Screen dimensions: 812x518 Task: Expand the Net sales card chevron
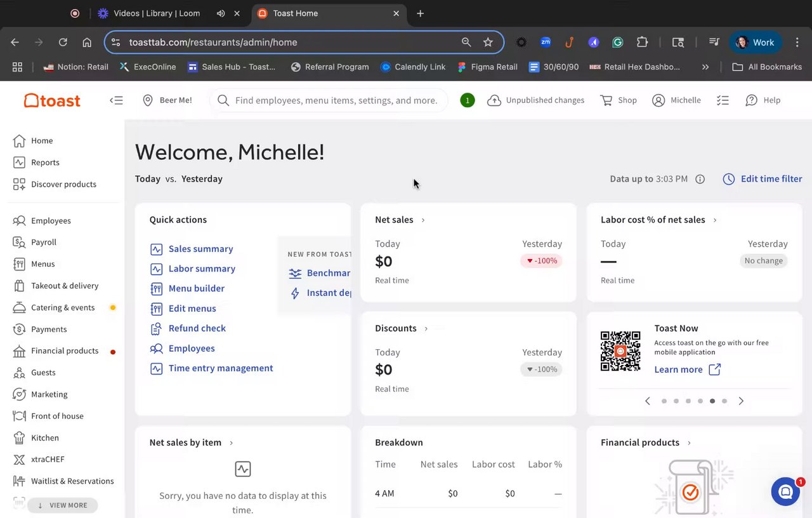point(423,220)
